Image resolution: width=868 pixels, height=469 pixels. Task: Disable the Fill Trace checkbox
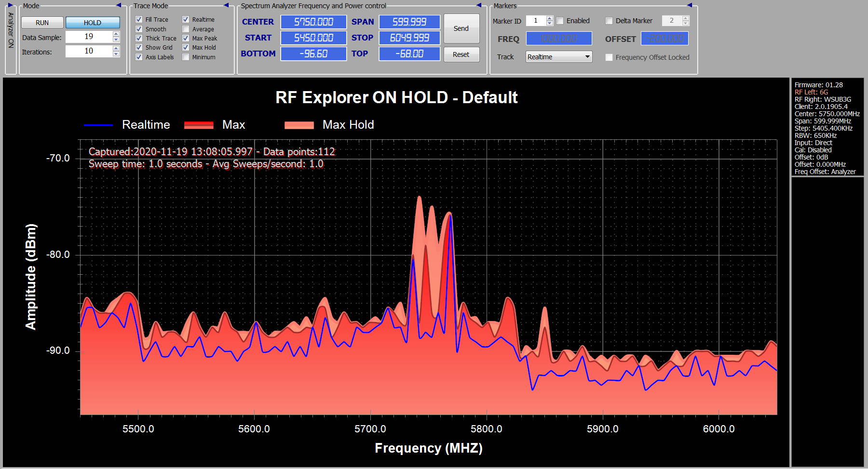139,20
